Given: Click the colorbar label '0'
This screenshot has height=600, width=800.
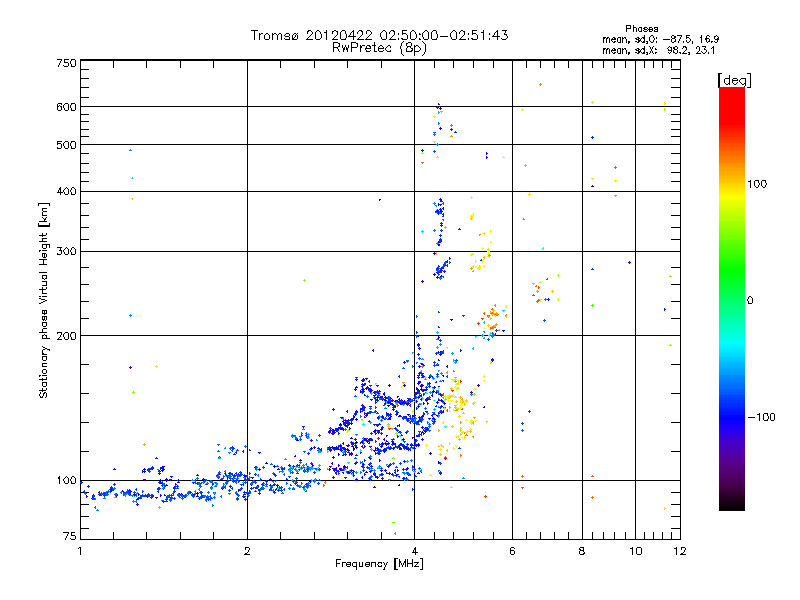Looking at the screenshot, I should pyautogui.click(x=750, y=300).
